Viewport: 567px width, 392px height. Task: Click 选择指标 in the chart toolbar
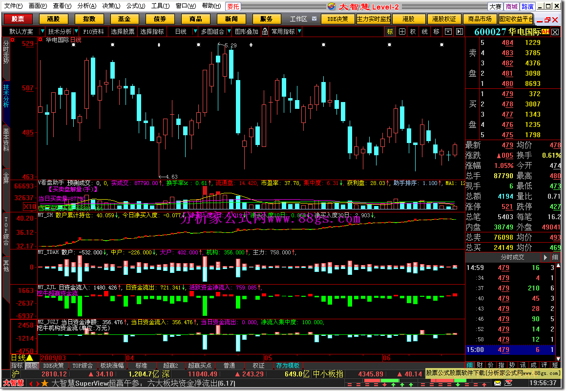[x=152, y=31]
